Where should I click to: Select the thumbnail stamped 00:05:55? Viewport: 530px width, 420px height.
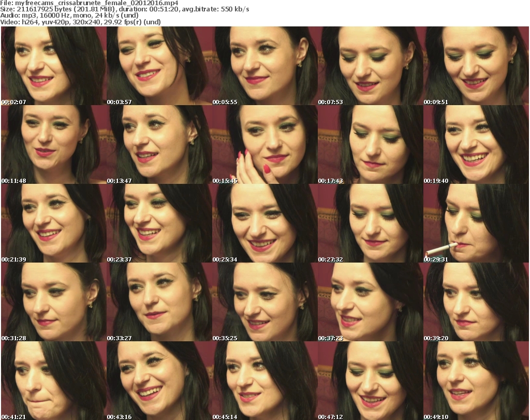264,66
